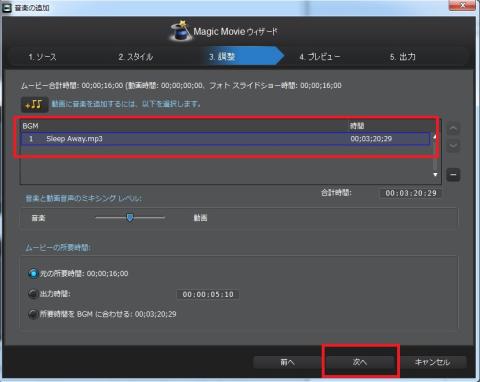Close the 音楽の追加 dialog window
480x382 pixels.
[463, 5]
